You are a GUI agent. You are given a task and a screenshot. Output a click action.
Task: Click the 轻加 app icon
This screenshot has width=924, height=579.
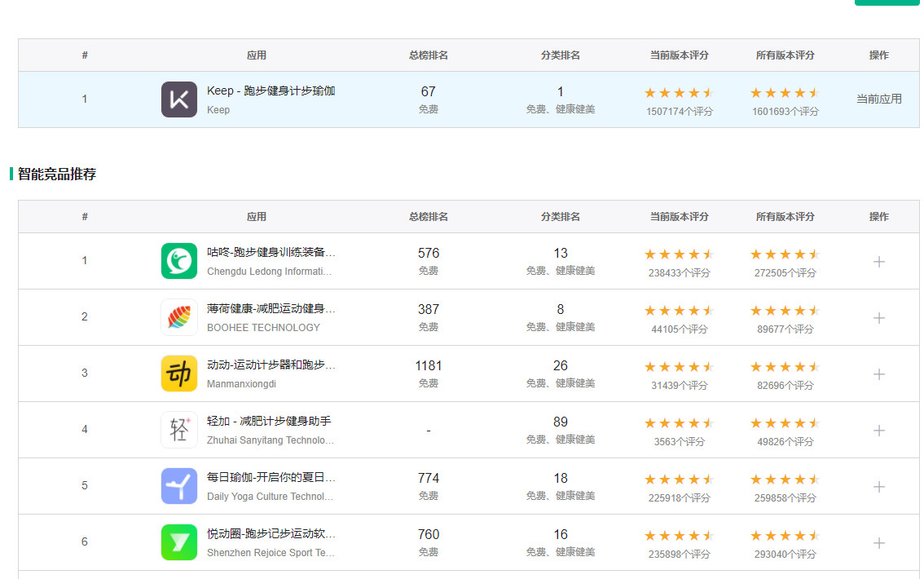tap(179, 430)
